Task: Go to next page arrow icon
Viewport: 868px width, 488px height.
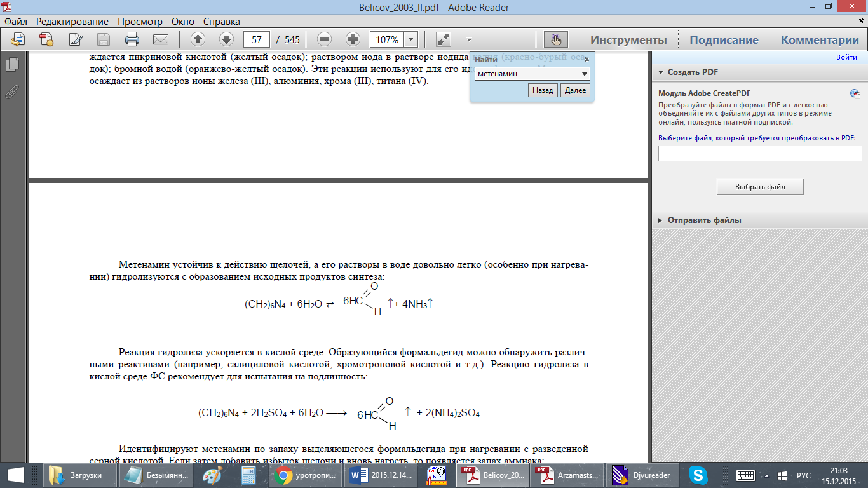Action: tap(226, 39)
